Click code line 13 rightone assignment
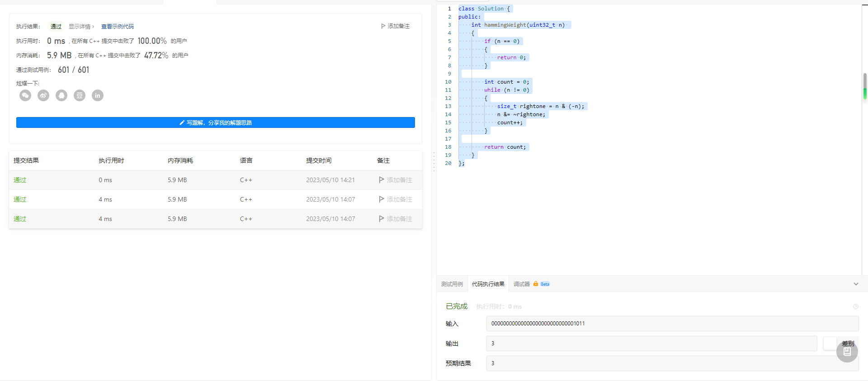The width and height of the screenshot is (868, 381). click(x=541, y=106)
